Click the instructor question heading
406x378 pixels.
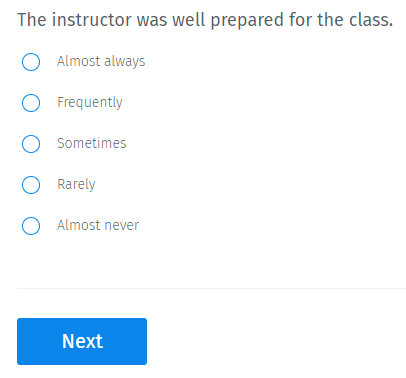[x=205, y=20]
